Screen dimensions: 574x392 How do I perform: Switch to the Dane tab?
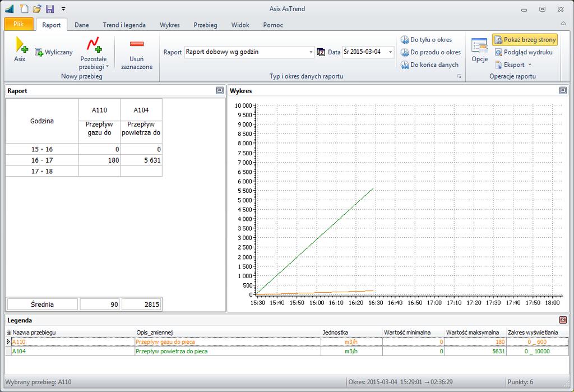point(82,25)
